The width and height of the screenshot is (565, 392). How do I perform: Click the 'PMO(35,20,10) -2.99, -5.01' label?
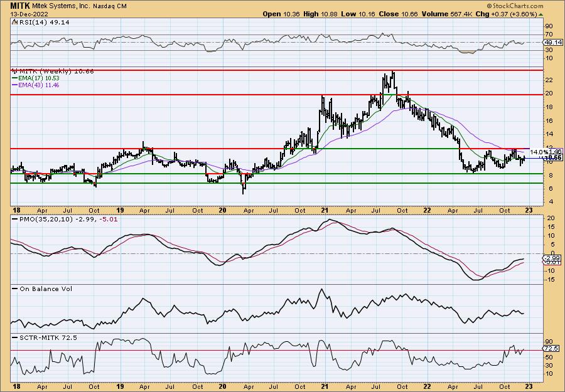coord(68,220)
